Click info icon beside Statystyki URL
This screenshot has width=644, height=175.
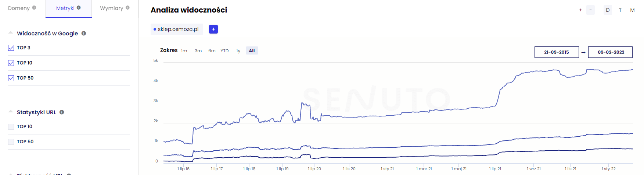point(62,112)
